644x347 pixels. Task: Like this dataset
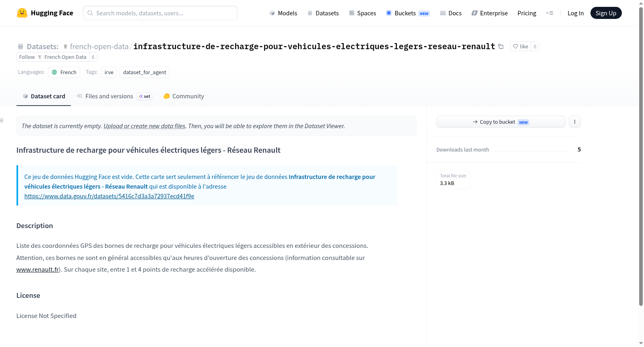[x=520, y=46]
